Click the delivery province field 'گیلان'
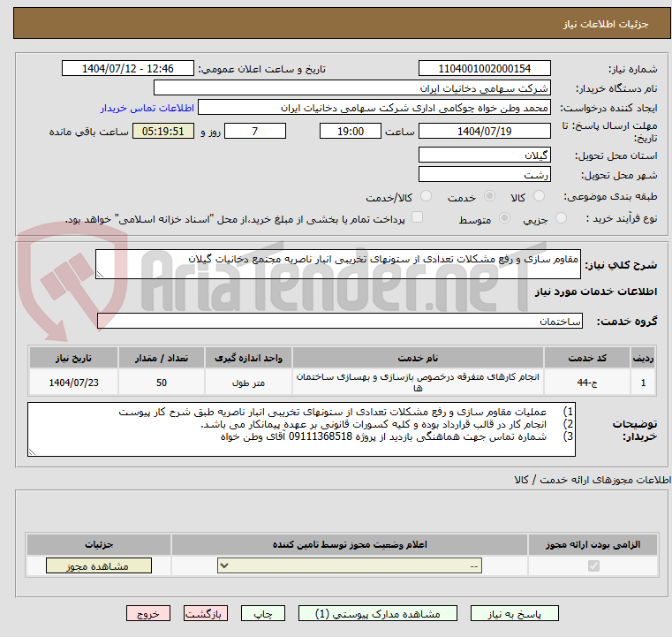The width and height of the screenshot is (672, 637). 484,155
